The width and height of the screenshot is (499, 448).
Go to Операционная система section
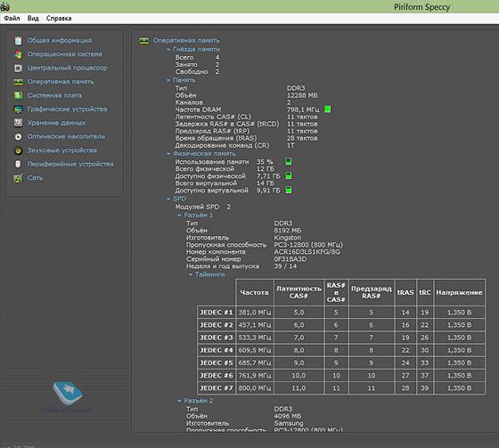64,54
